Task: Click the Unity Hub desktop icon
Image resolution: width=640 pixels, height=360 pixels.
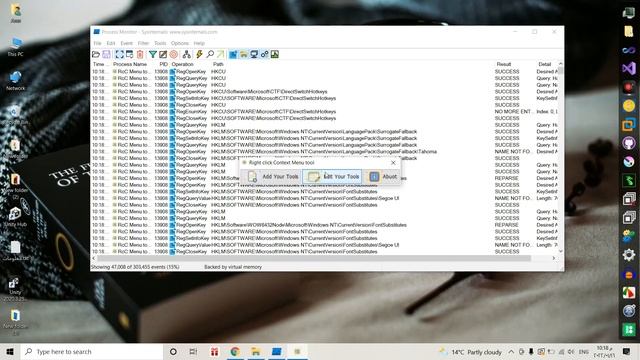Action: (x=15, y=217)
